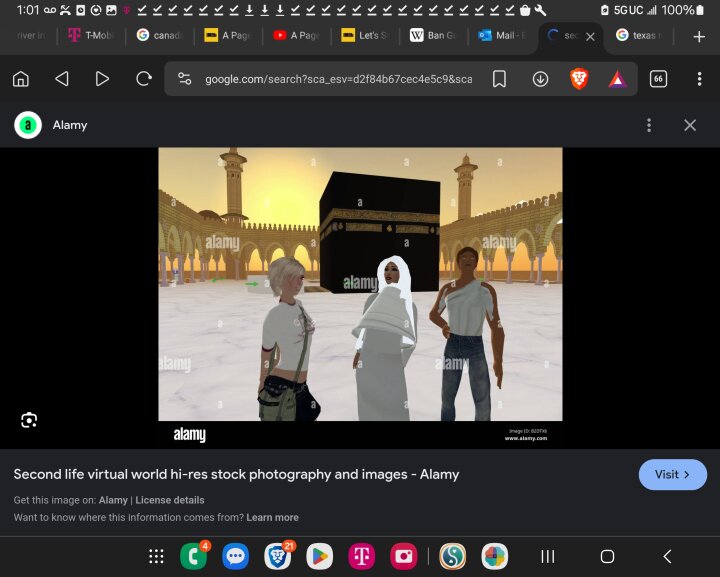The height and width of the screenshot is (577, 720).
Task: Switch to the canada Google tab
Action: click(x=160, y=35)
